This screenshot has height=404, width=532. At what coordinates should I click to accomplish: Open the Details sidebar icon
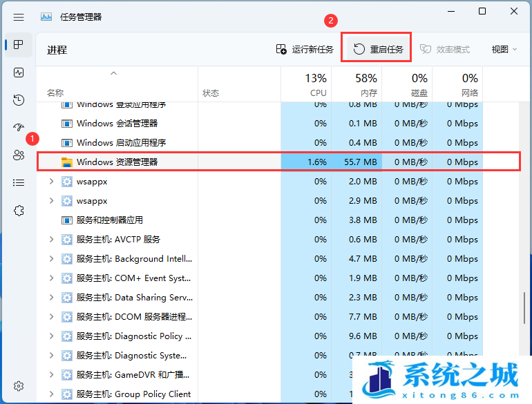(19, 183)
